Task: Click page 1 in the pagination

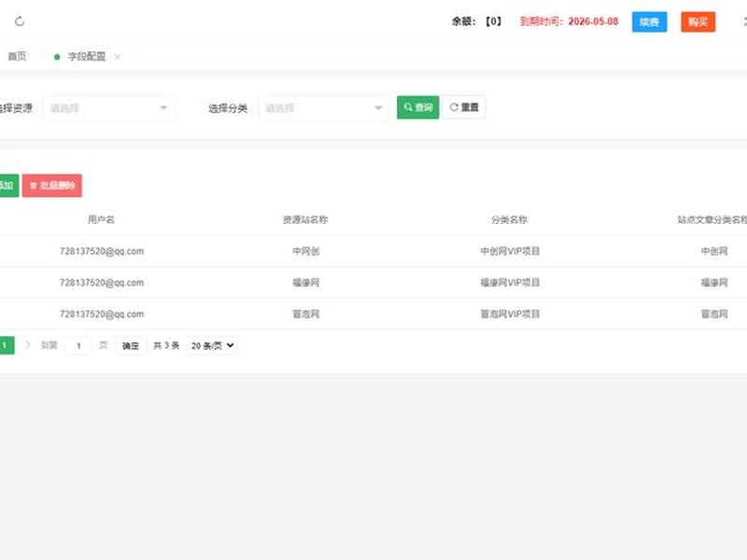Action: coord(6,345)
